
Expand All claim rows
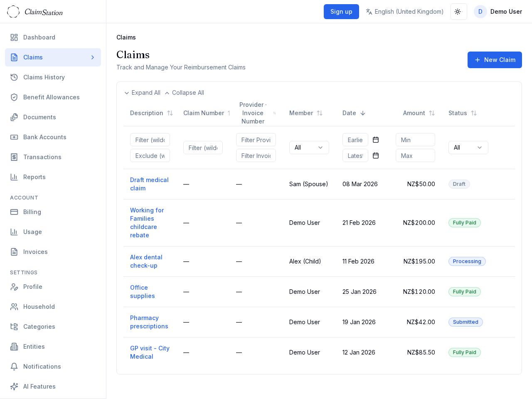(x=142, y=93)
